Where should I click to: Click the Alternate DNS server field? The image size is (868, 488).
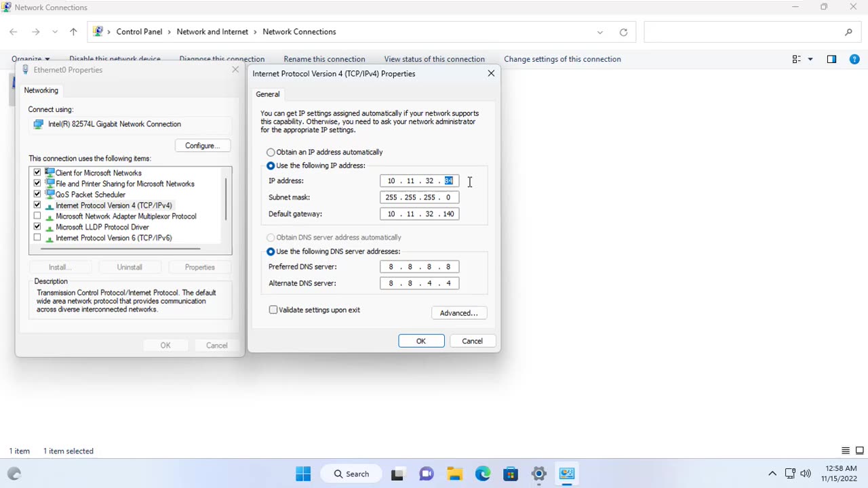[420, 283]
